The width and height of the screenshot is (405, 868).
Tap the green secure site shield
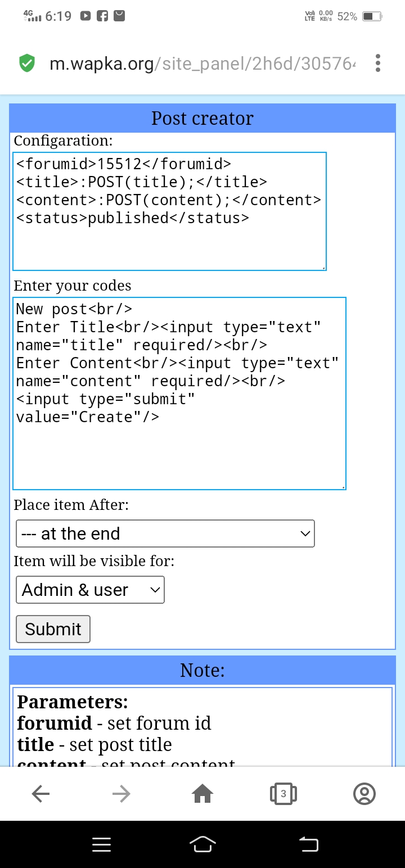click(x=26, y=64)
